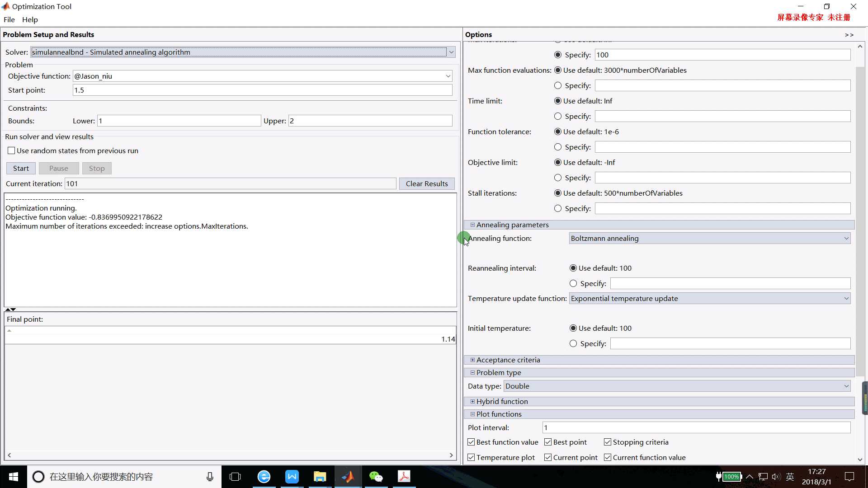Screen dimensions: 868x488
Task: Click the Clear Results button
Action: point(427,183)
